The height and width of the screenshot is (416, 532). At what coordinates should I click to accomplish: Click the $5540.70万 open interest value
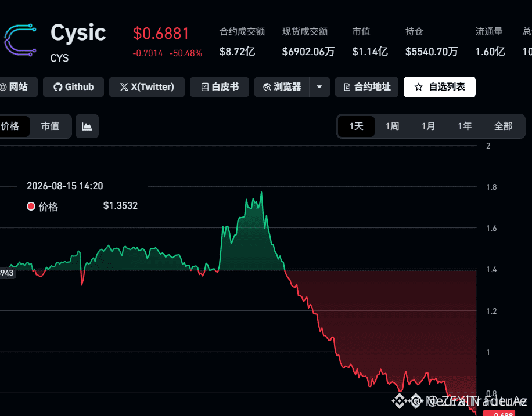(x=432, y=52)
